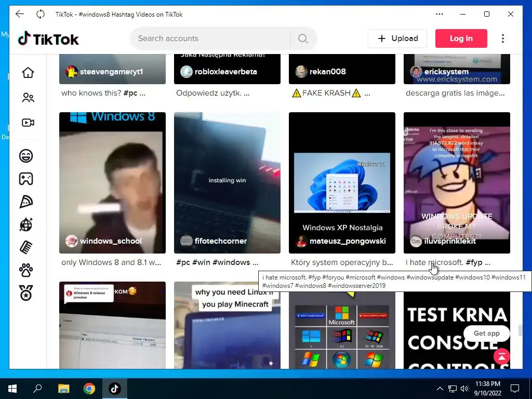Select the Animals paw print category icon

[26, 270]
